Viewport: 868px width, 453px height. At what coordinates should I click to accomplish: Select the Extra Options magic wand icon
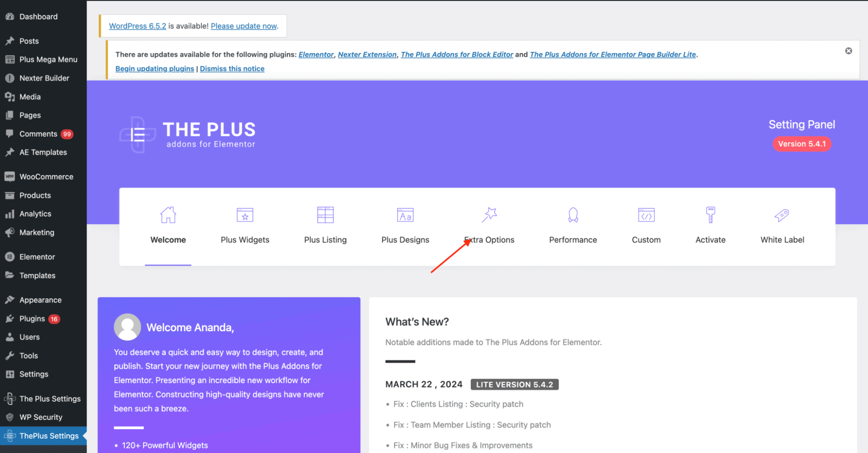pyautogui.click(x=490, y=215)
